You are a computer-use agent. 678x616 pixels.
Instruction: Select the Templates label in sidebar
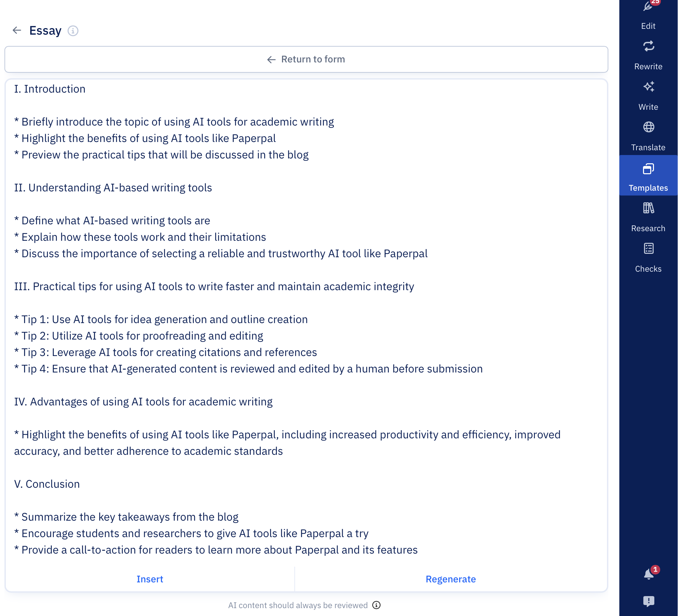pyautogui.click(x=648, y=188)
